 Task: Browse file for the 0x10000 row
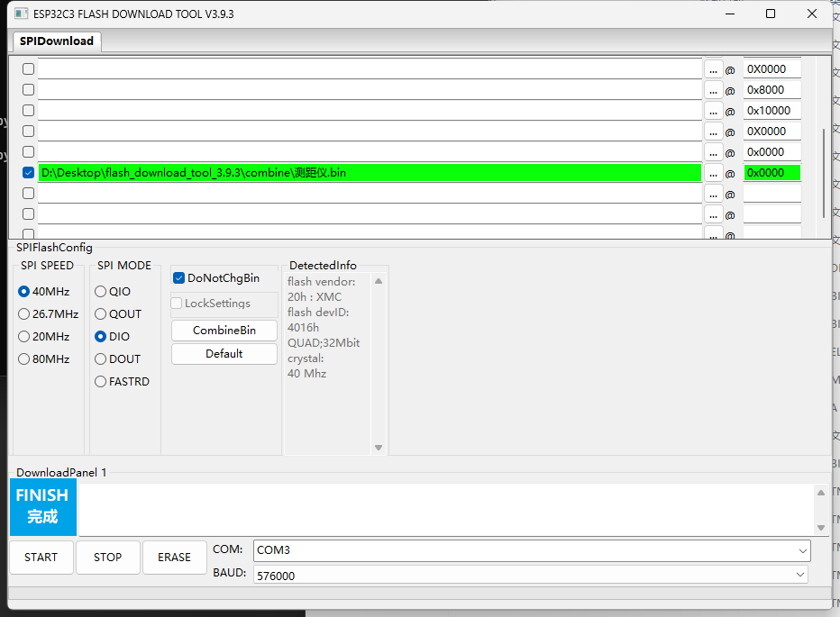coord(713,112)
